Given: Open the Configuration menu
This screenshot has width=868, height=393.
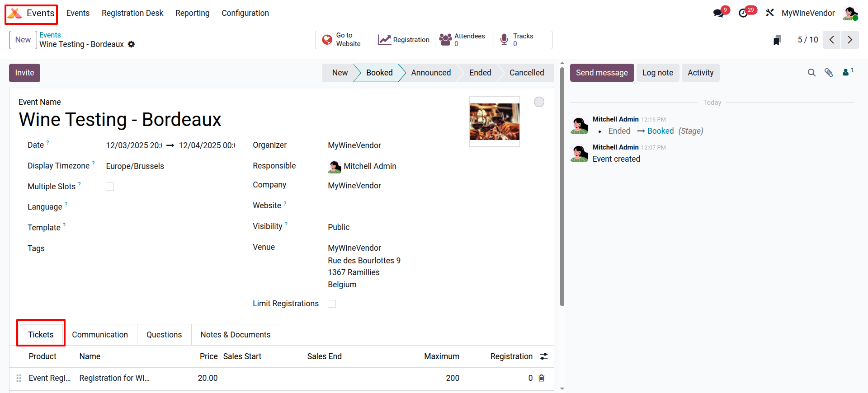Looking at the screenshot, I should click(245, 13).
